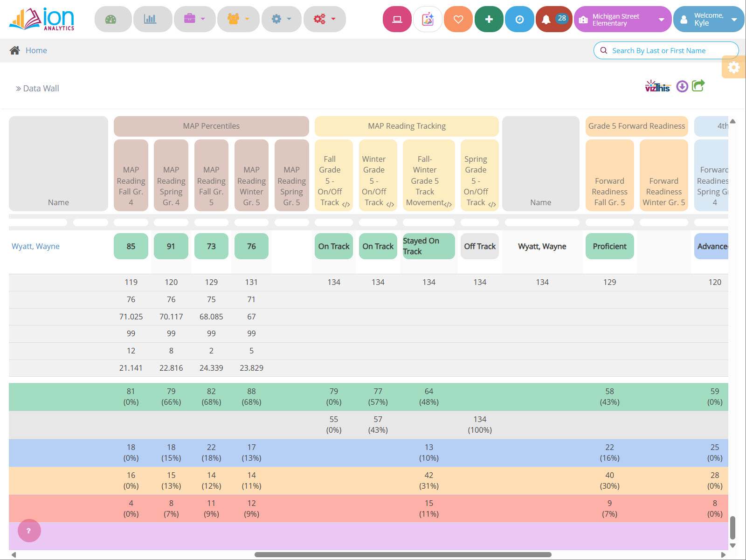The image size is (746, 560).
Task: Click code icon in Fall-Winter Track Movement header
Action: coord(448,204)
